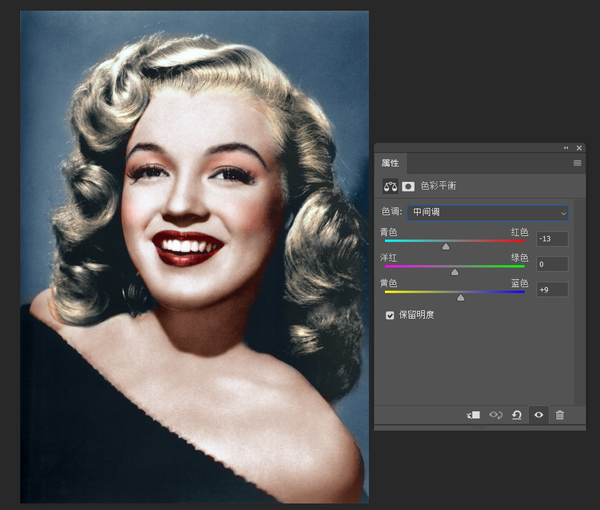Click the 色调 label
Screen dimensions: 600x510
[391, 212]
